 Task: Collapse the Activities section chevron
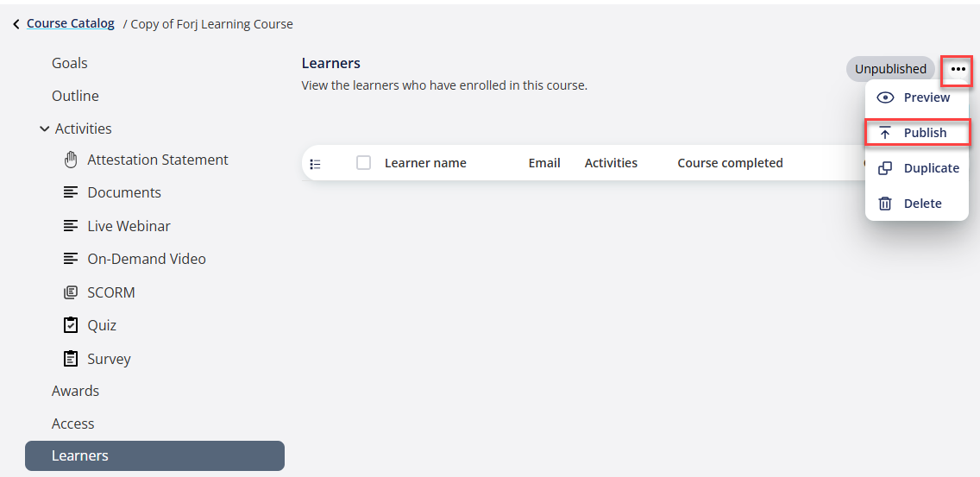44,129
